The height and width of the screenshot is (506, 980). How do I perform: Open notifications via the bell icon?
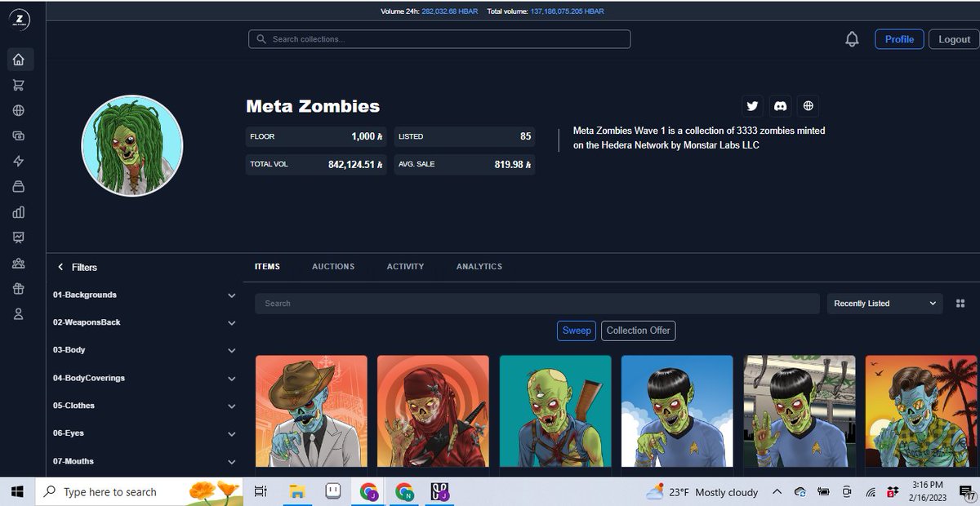pyautogui.click(x=851, y=38)
